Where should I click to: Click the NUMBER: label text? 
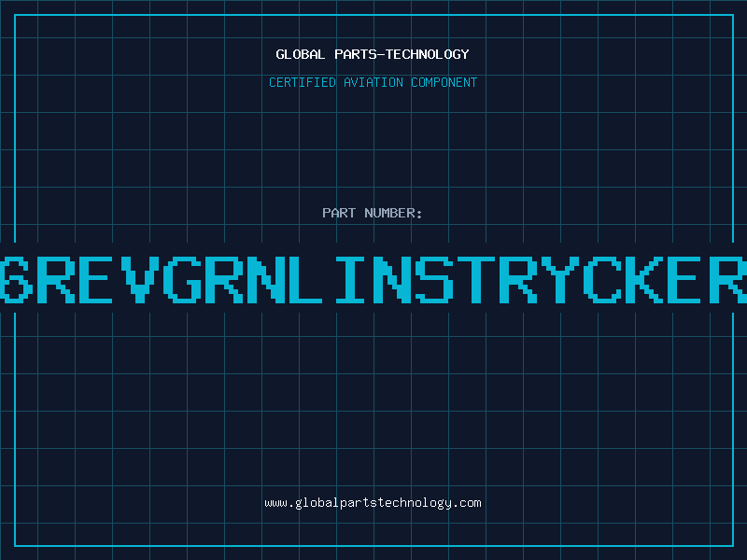(x=393, y=213)
